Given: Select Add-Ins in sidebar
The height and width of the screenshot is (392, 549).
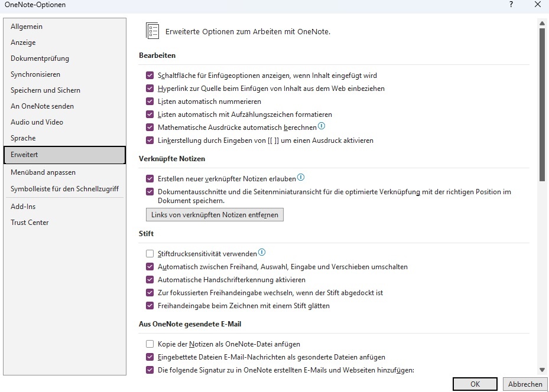Looking at the screenshot, I should pyautogui.click(x=64, y=207).
